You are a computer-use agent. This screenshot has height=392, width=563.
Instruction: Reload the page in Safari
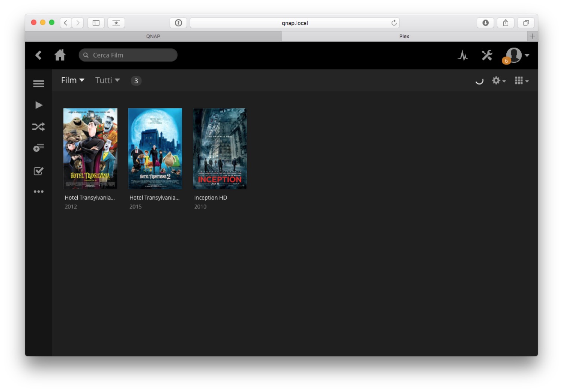pyautogui.click(x=394, y=23)
